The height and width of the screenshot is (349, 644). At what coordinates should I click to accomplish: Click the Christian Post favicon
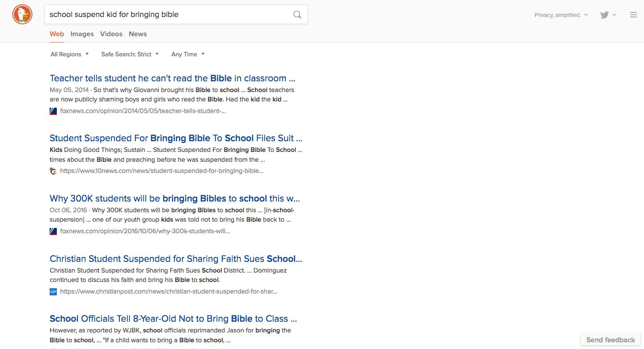tap(53, 292)
